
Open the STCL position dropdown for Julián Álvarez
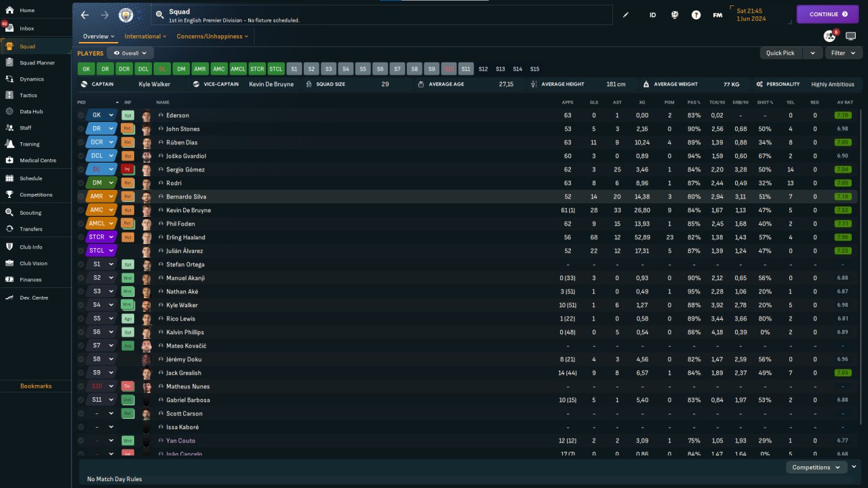pyautogui.click(x=102, y=251)
